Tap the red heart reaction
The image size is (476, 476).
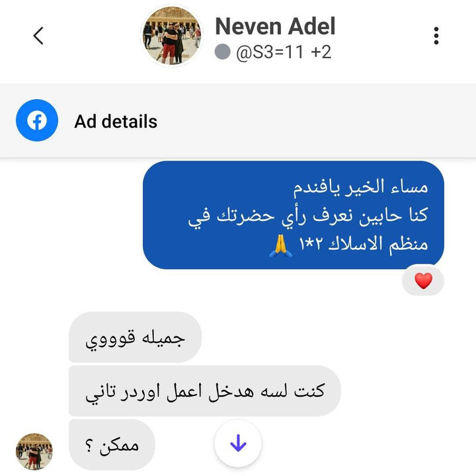click(x=424, y=280)
